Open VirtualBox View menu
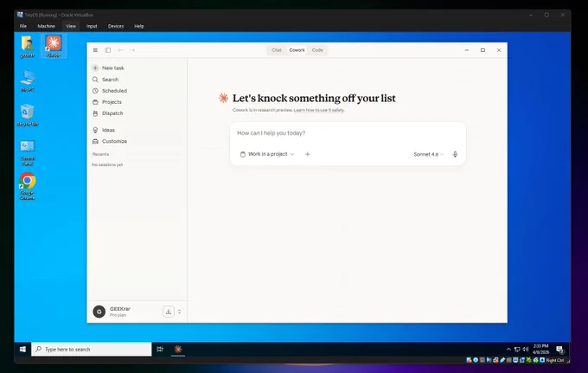Viewport: 588px width, 373px height. pos(71,26)
